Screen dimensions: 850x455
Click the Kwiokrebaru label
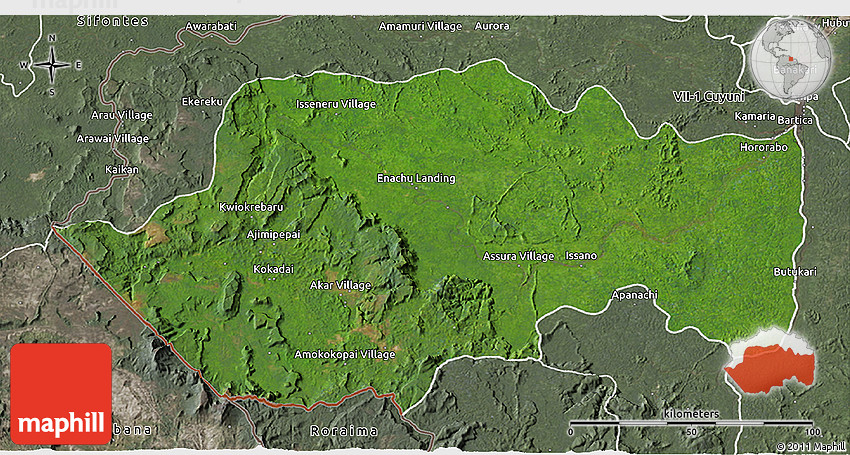251,207
